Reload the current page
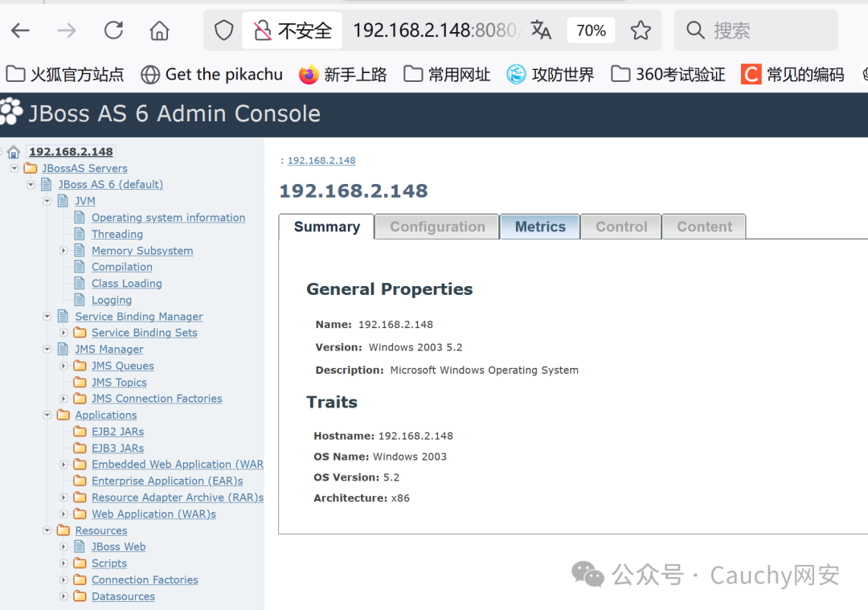The image size is (868, 610). [113, 30]
